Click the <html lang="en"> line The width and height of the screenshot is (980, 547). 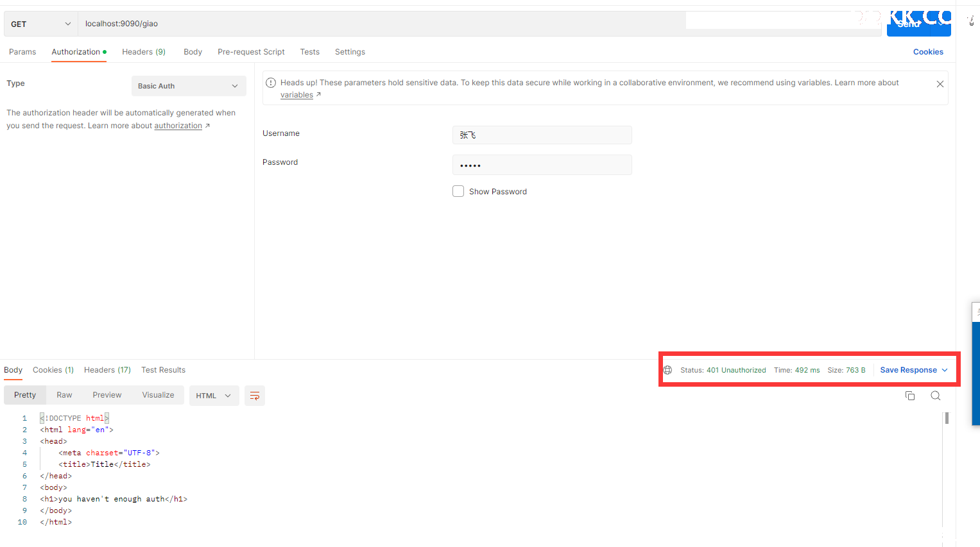[76, 430]
